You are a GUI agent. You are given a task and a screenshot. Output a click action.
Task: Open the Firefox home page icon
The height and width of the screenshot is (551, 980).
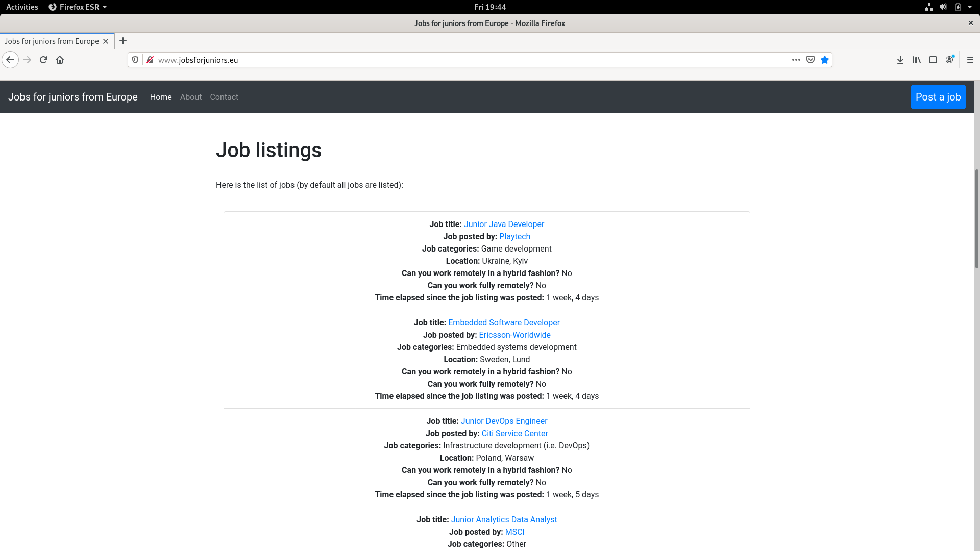coord(60,60)
